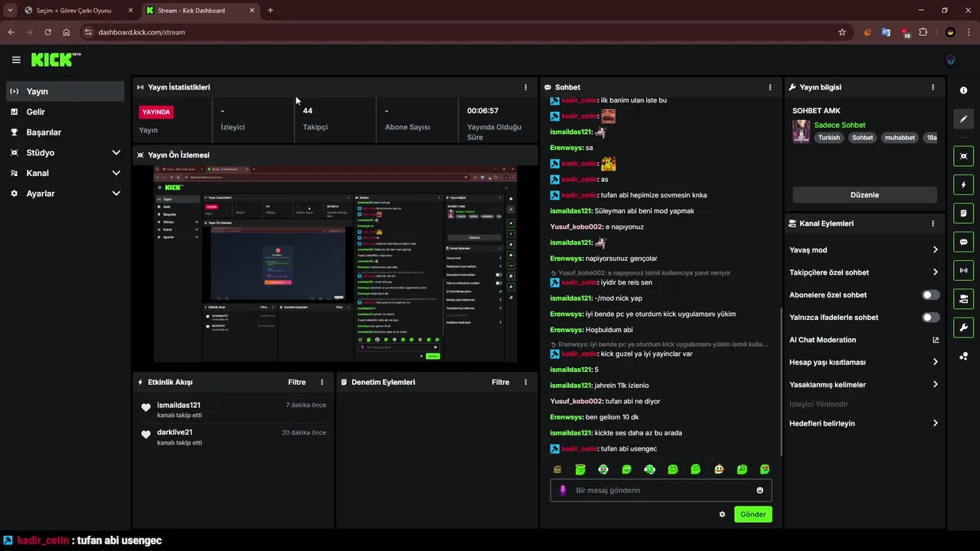Toggle Abonelere özel sohbet switch

[931, 295]
